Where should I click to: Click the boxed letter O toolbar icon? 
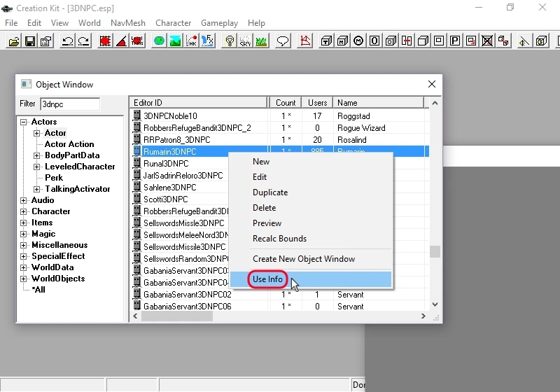click(374, 41)
